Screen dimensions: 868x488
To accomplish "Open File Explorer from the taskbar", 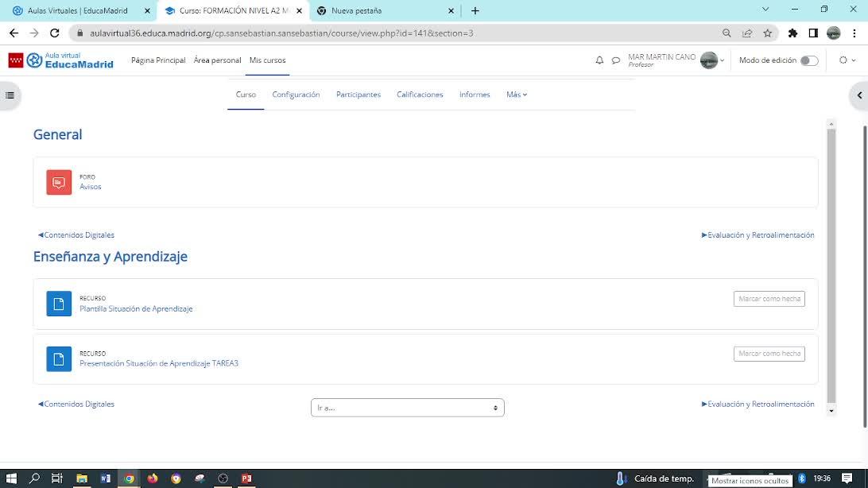I will tap(82, 478).
